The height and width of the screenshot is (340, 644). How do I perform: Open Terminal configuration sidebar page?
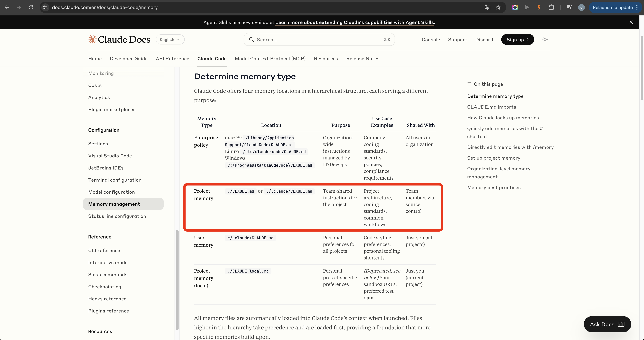[x=115, y=180]
